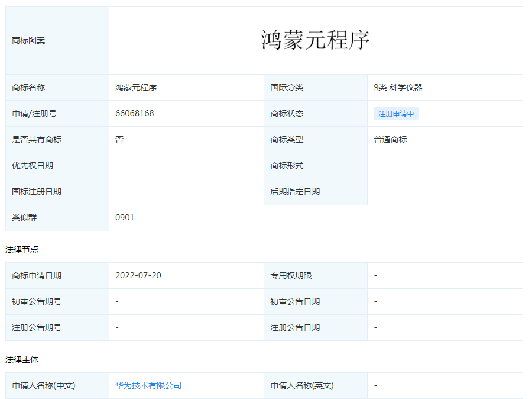
Task: Click the 类似群 label
Action: click(x=24, y=218)
